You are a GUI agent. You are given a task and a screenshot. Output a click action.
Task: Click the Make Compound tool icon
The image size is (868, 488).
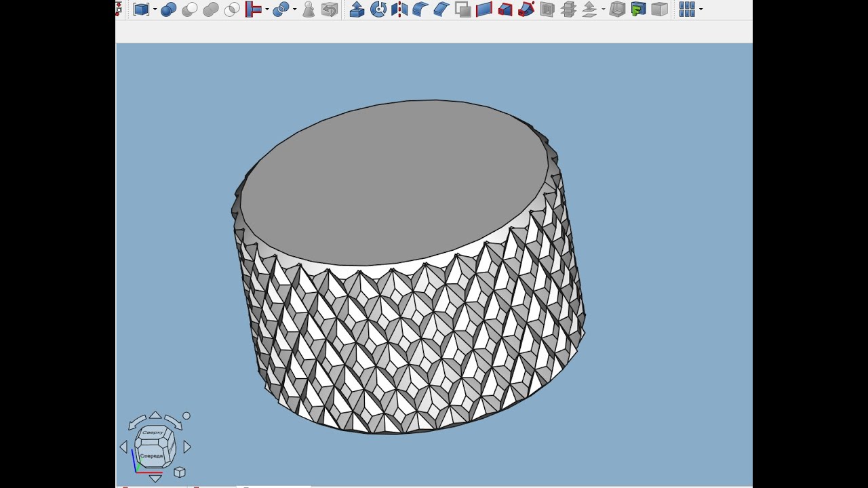(141, 9)
